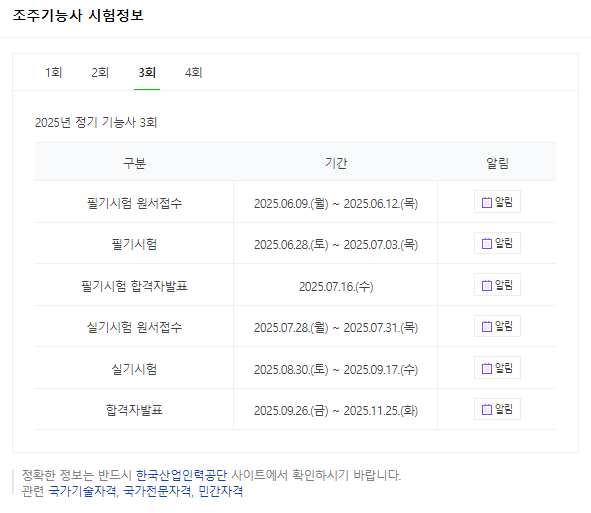This screenshot has width=591, height=513.
Task: Set 알림 for final 합격자발표 row
Action: tap(497, 409)
